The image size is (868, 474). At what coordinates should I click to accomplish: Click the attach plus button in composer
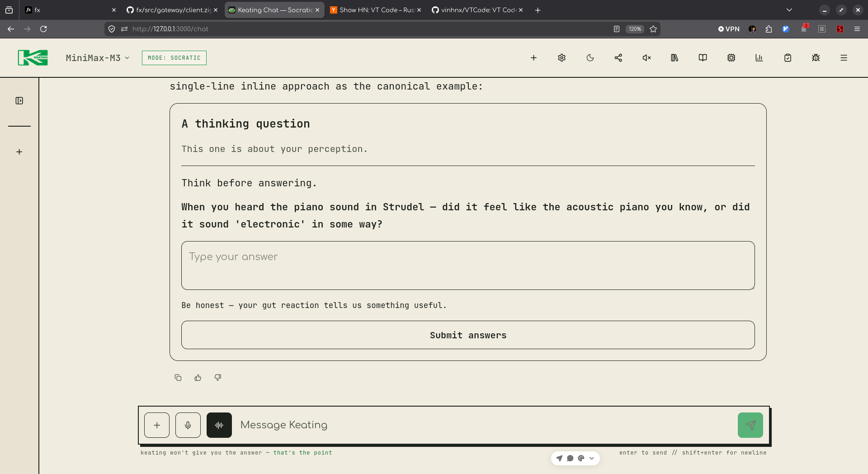click(157, 425)
